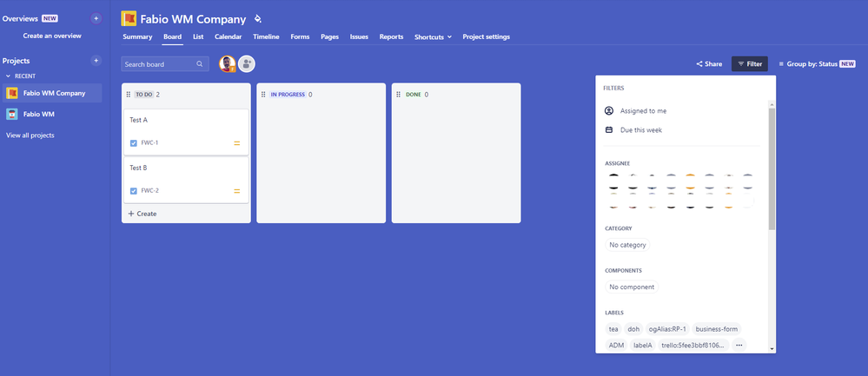Image resolution: width=868 pixels, height=376 pixels.
Task: Click the drag handle of DONE column
Action: [x=399, y=95]
